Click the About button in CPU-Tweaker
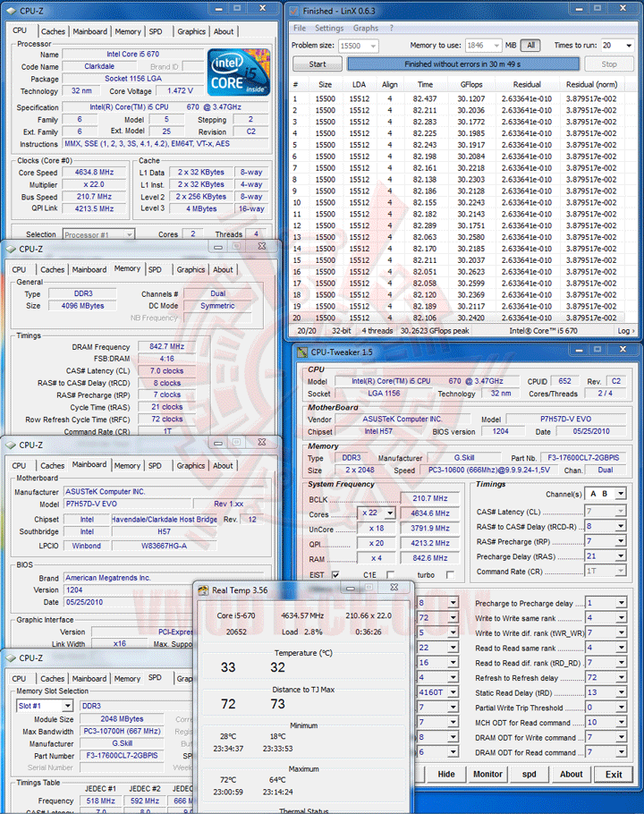Image resolution: width=644 pixels, height=814 pixels. click(571, 774)
